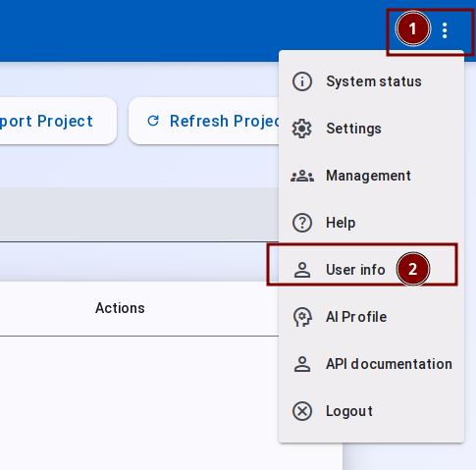476x470 pixels.
Task: Click the Management group icon
Action: [x=302, y=176]
